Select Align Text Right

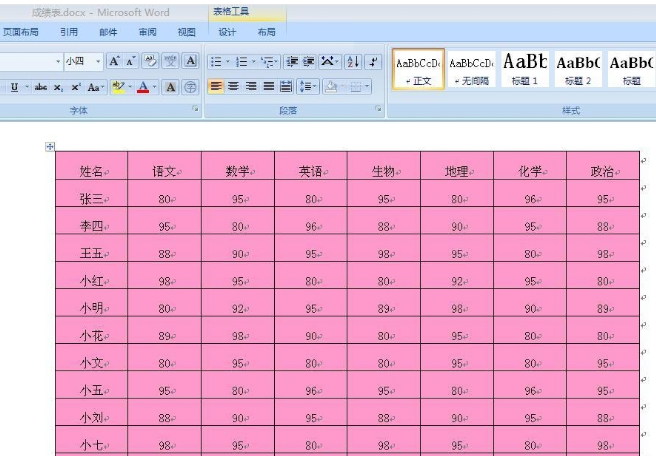[x=251, y=87]
